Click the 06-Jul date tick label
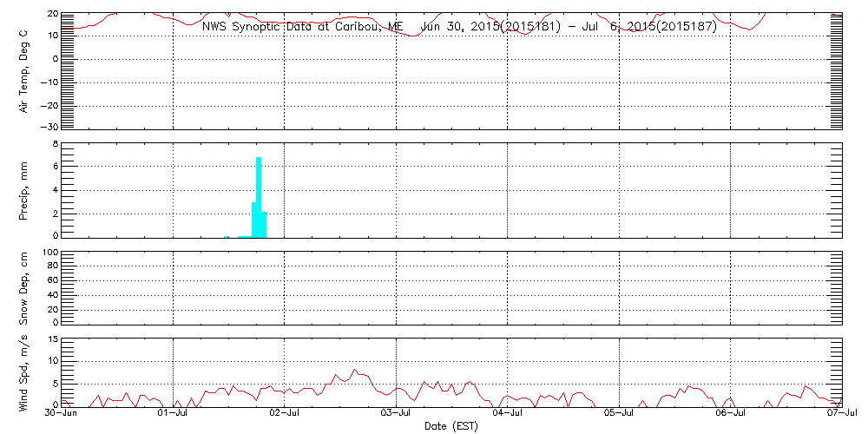 (x=731, y=414)
